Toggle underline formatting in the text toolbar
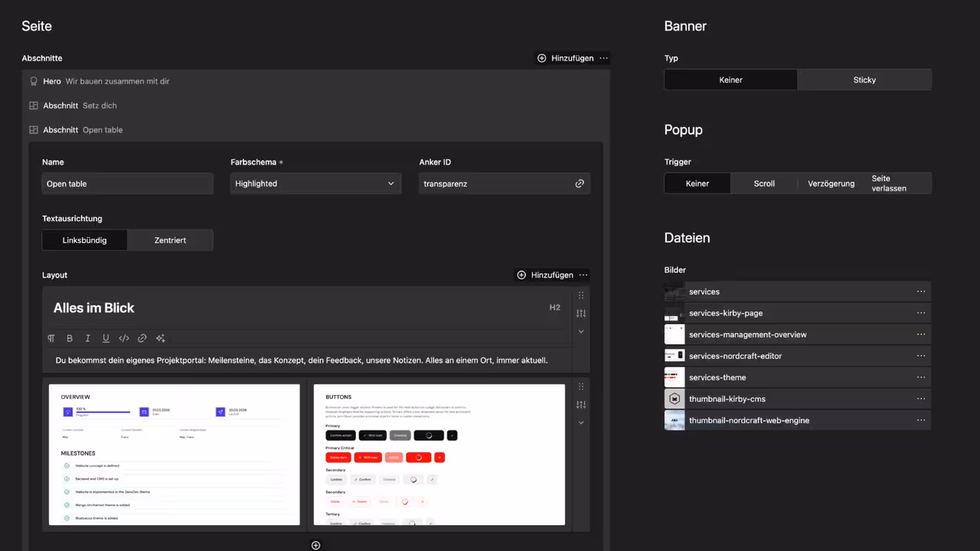Image resolution: width=980 pixels, height=551 pixels. click(x=106, y=338)
